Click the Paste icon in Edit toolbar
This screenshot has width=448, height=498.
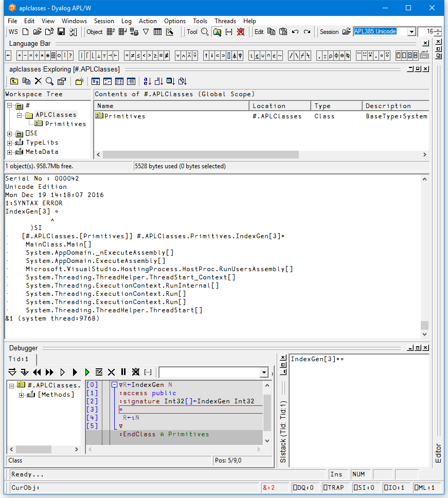click(x=283, y=32)
